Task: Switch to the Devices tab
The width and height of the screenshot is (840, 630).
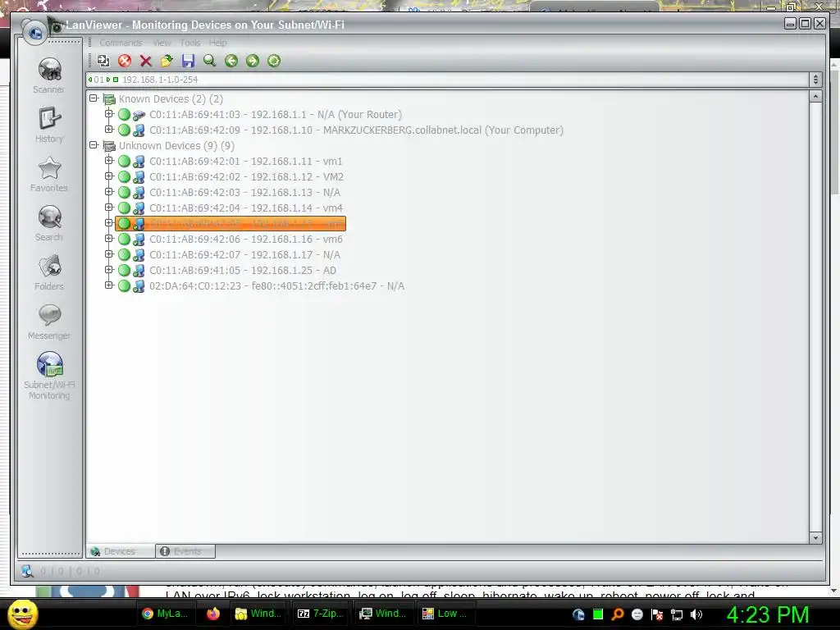Action: (120, 551)
